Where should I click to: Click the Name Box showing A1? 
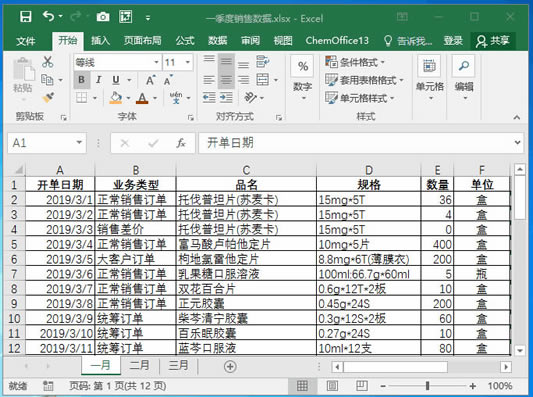[x=47, y=143]
